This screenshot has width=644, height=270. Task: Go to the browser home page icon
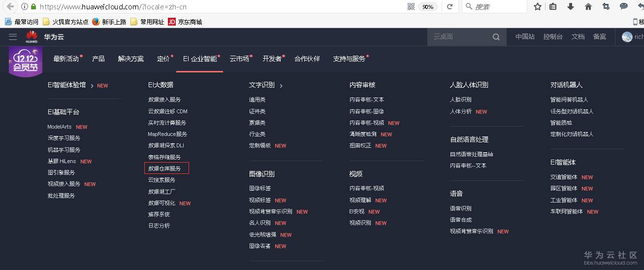pyautogui.click(x=588, y=7)
